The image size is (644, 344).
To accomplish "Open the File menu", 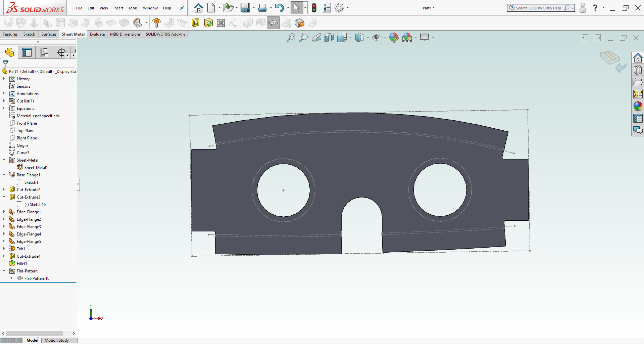I will [x=79, y=8].
